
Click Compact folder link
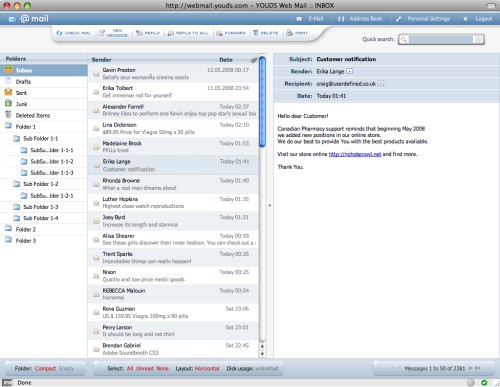click(x=45, y=368)
